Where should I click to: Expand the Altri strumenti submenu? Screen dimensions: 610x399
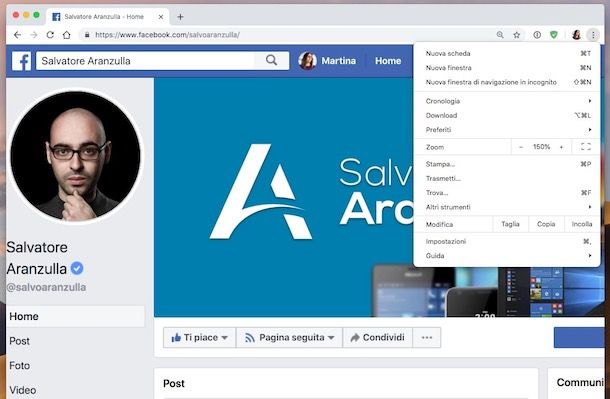[x=507, y=207]
